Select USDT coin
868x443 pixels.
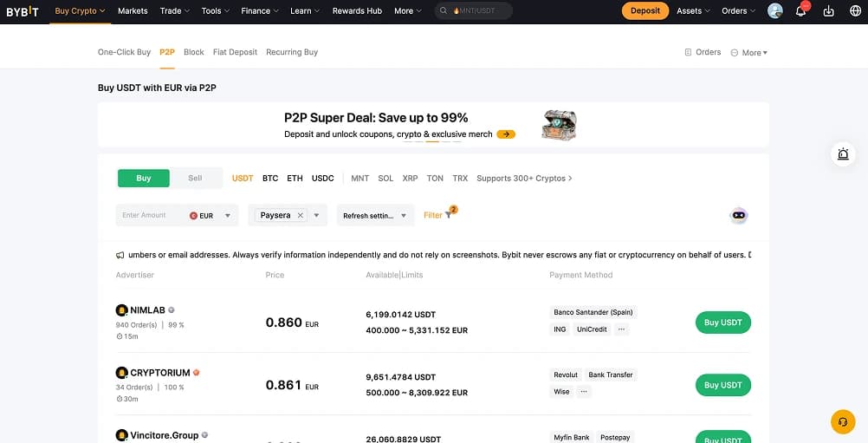click(243, 179)
